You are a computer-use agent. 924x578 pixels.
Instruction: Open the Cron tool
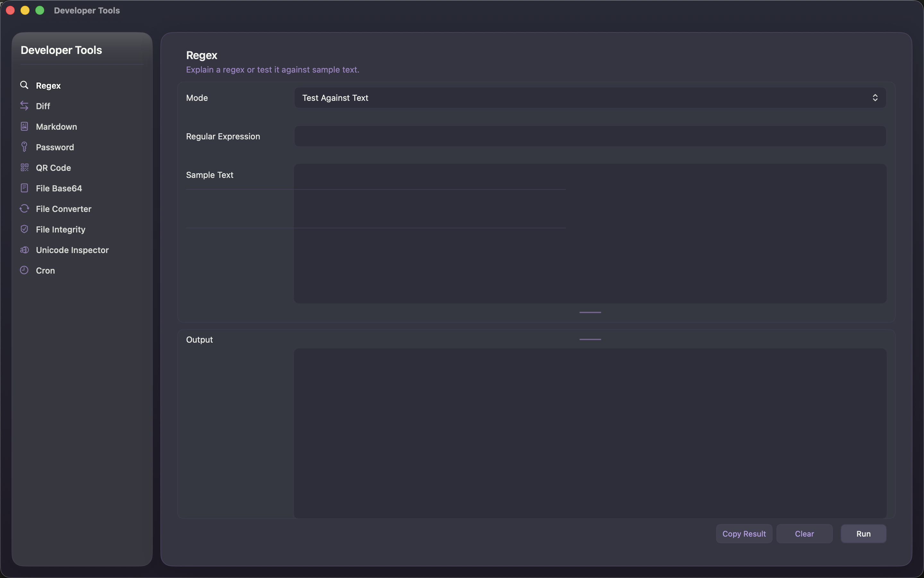[46, 271]
